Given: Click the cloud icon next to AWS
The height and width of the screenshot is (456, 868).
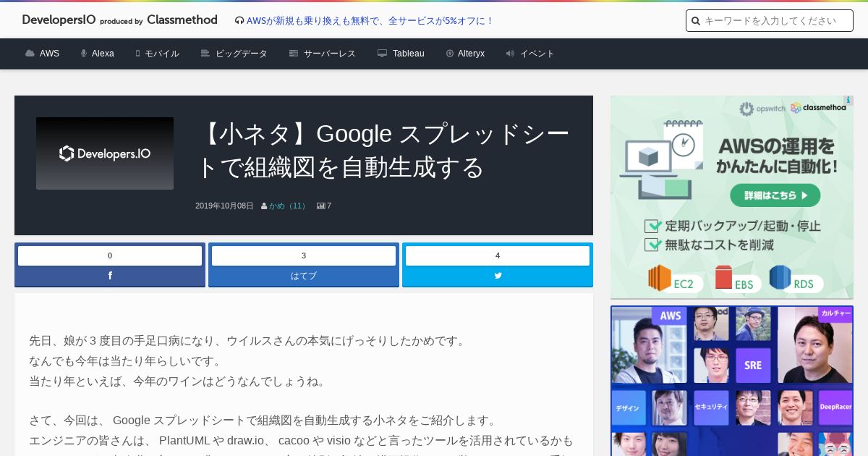Looking at the screenshot, I should pyautogui.click(x=30, y=54).
